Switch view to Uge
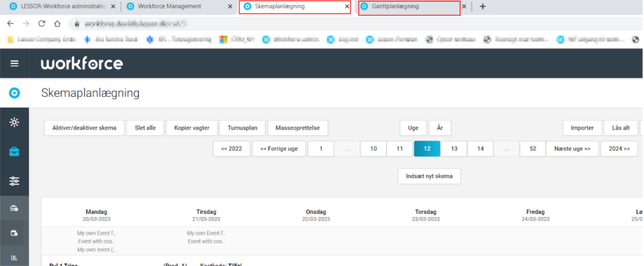The height and width of the screenshot is (266, 644). tap(413, 128)
